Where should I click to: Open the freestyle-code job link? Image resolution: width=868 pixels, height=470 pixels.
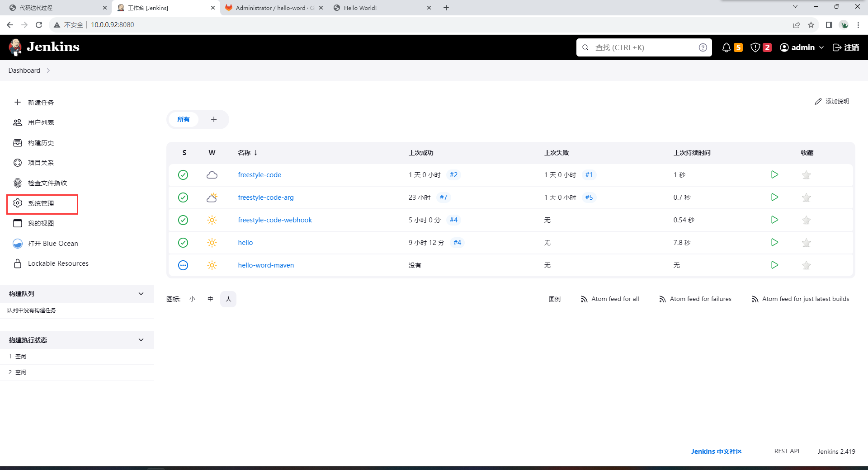tap(259, 175)
